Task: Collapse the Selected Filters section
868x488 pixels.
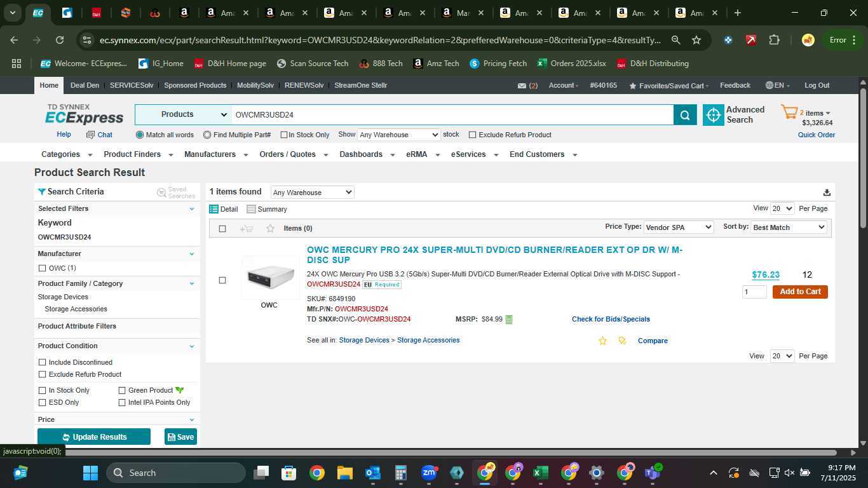Action: pyautogui.click(x=192, y=209)
